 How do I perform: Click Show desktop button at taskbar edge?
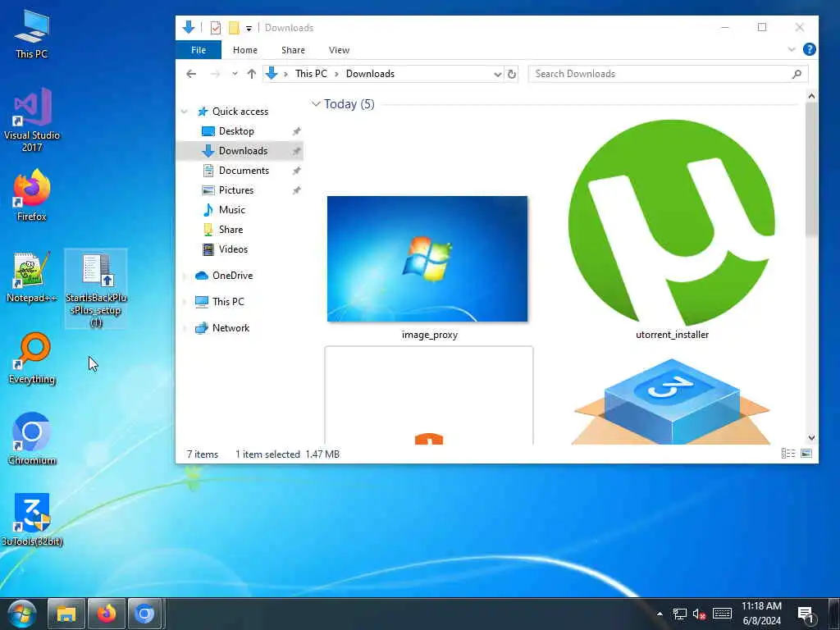click(x=833, y=614)
